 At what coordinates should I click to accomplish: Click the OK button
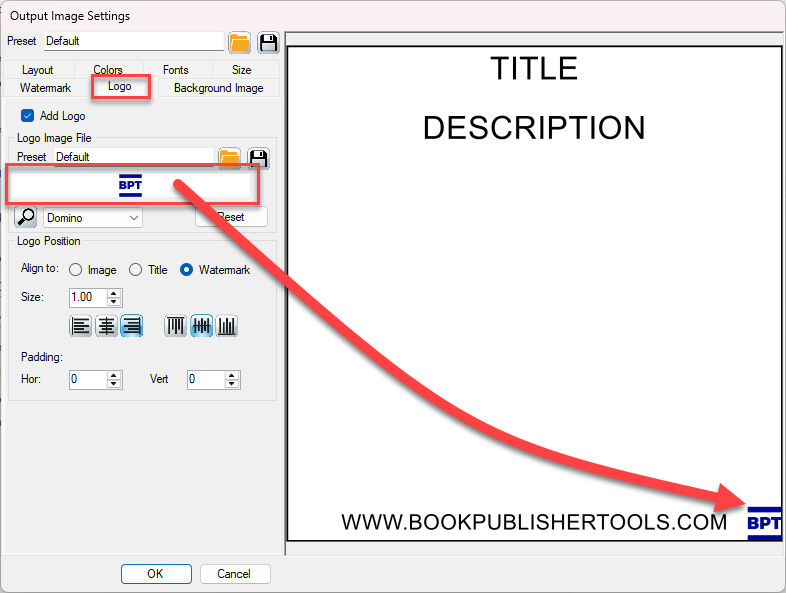(x=156, y=573)
